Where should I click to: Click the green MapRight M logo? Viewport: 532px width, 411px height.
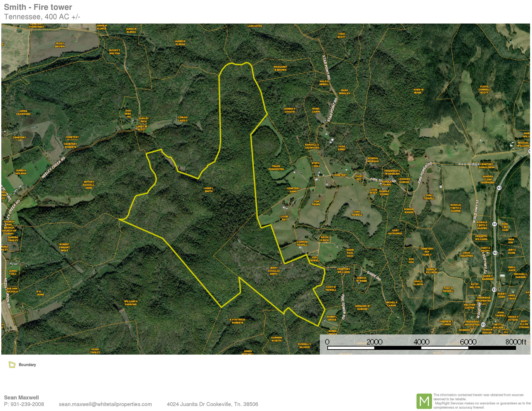click(x=424, y=401)
